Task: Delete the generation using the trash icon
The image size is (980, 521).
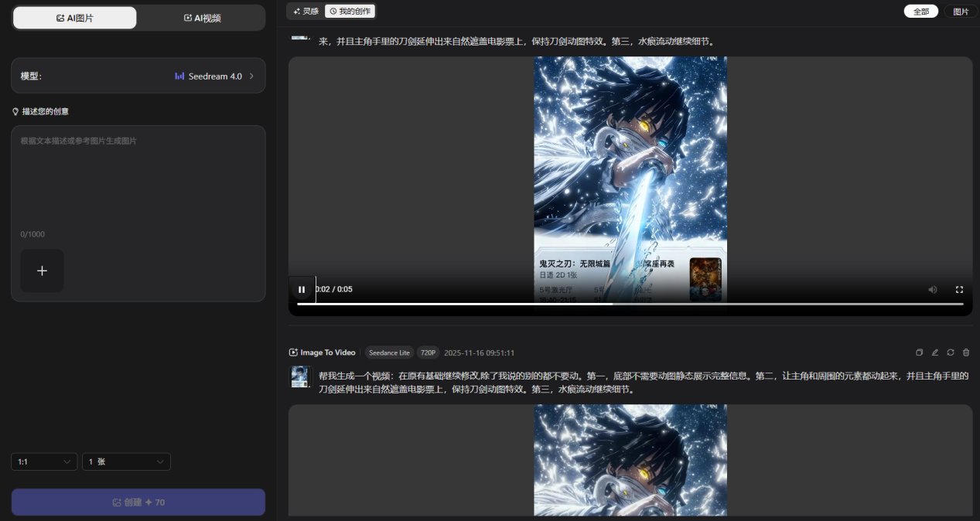Action: [965, 352]
